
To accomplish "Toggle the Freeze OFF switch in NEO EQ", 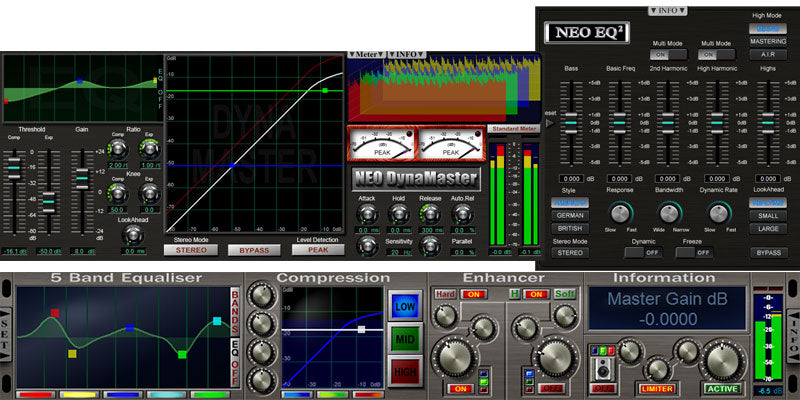I will (x=694, y=252).
